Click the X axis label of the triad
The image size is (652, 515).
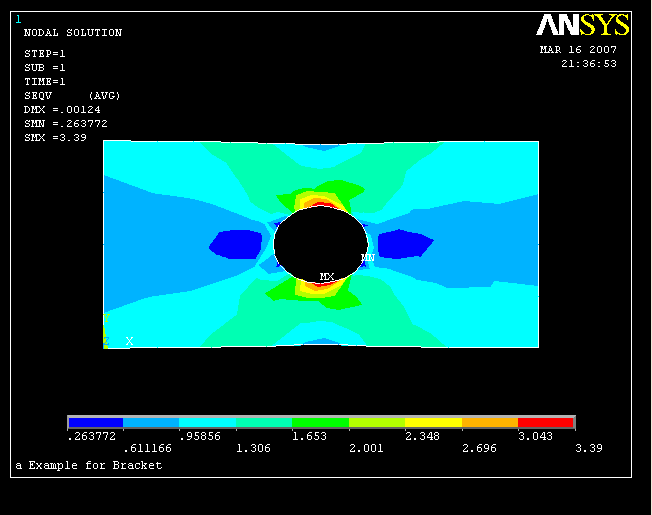[129, 341]
